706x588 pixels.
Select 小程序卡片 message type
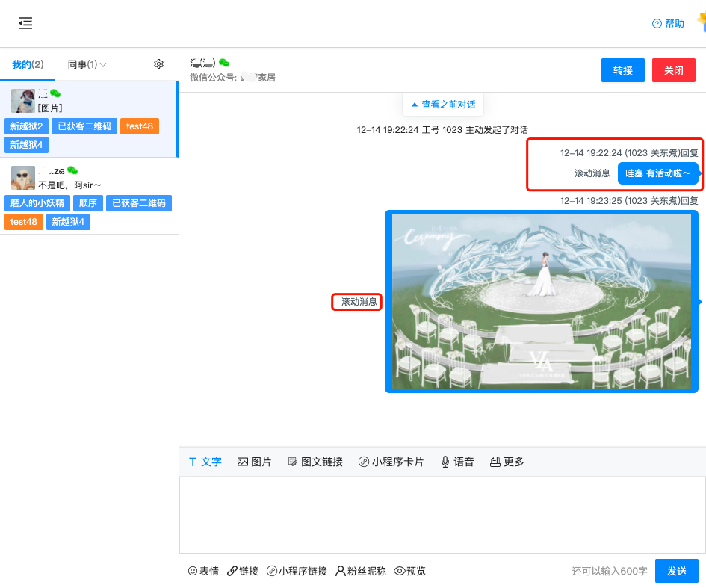click(x=391, y=462)
